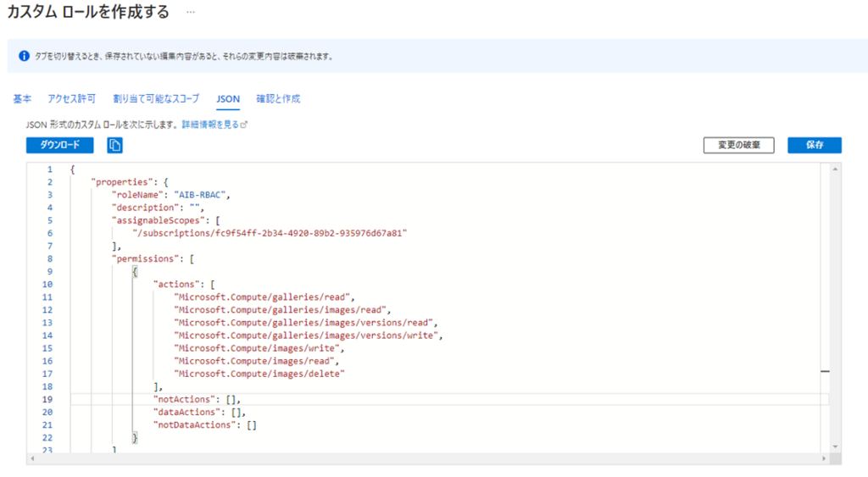Go to the 割り当て可能なスコープ tab

(x=156, y=98)
